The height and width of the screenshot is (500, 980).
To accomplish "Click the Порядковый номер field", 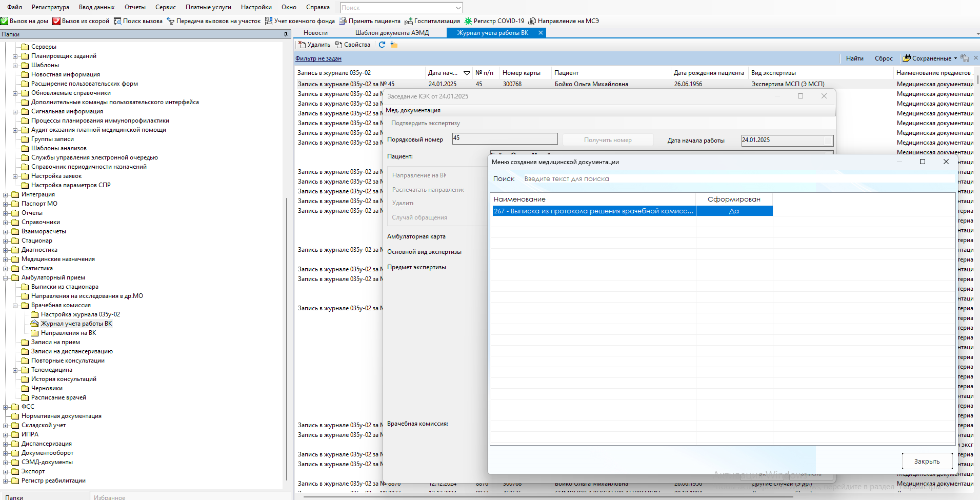I will (505, 138).
